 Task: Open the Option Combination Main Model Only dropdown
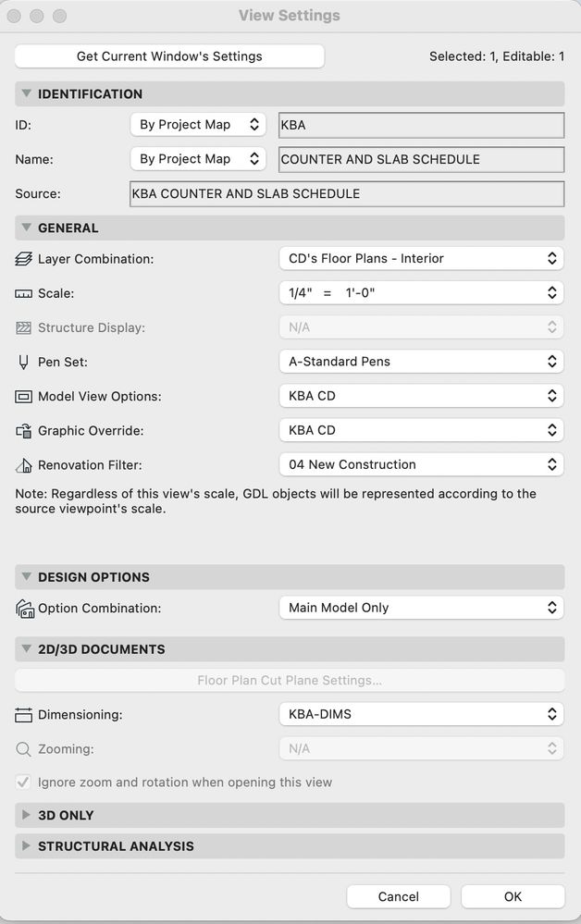tap(421, 608)
